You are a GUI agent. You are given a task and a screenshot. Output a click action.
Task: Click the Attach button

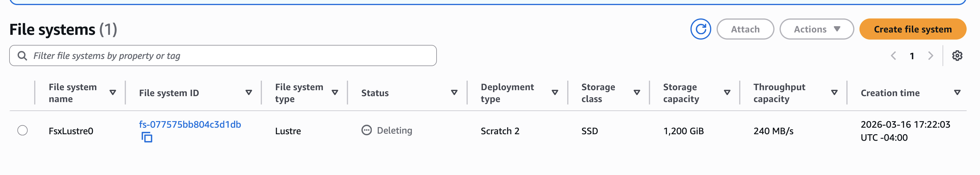745,29
